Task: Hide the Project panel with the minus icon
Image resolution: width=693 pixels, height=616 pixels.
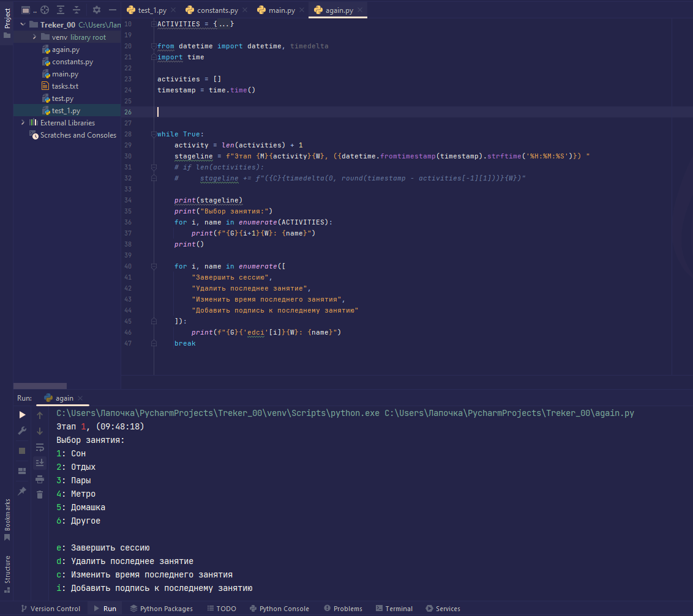Action: click(x=113, y=10)
